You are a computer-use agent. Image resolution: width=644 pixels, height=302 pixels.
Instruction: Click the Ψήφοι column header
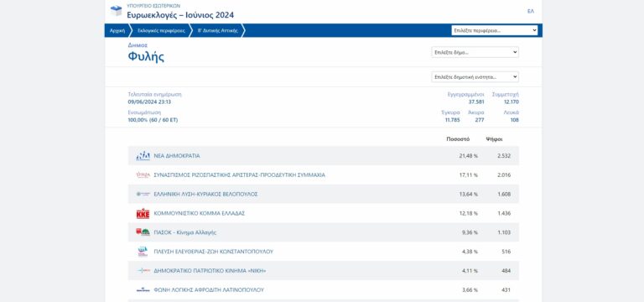point(494,139)
